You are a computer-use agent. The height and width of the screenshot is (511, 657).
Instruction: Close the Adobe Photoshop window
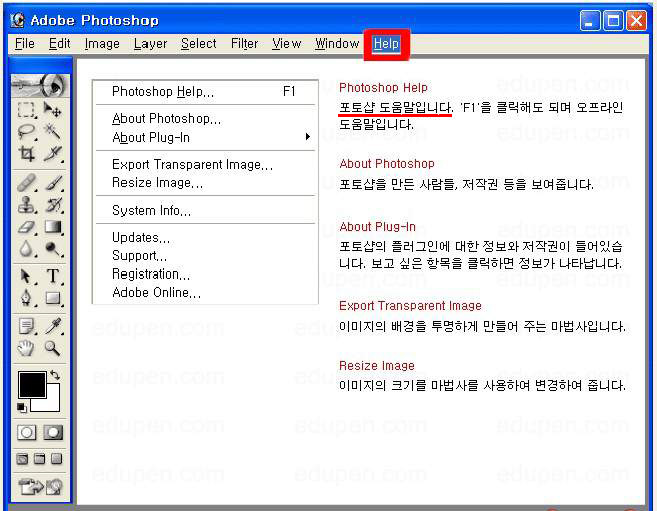click(636, 21)
